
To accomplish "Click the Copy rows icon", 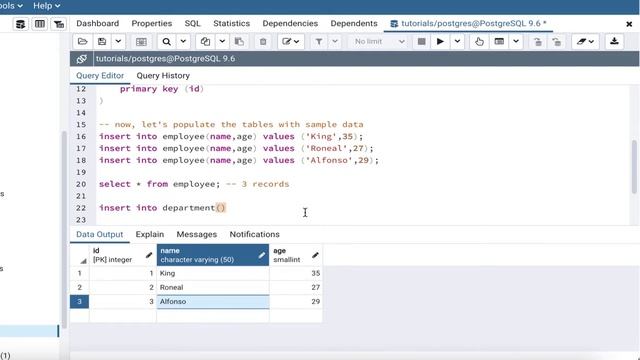I will [205, 42].
